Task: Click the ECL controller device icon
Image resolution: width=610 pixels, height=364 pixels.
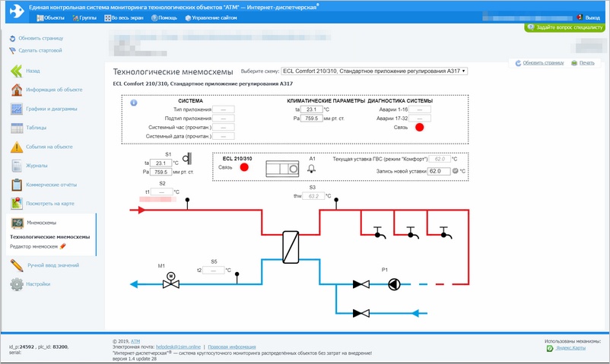Action: (x=282, y=169)
